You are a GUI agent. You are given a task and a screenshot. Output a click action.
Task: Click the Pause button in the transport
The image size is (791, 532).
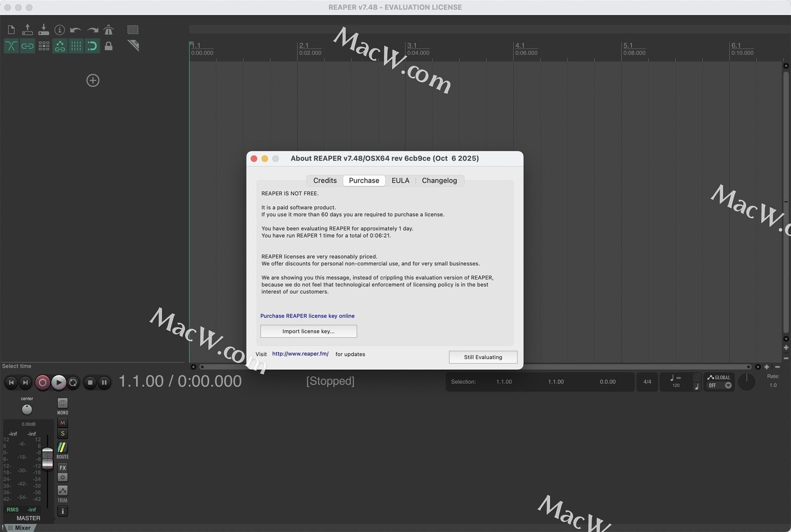point(104,382)
